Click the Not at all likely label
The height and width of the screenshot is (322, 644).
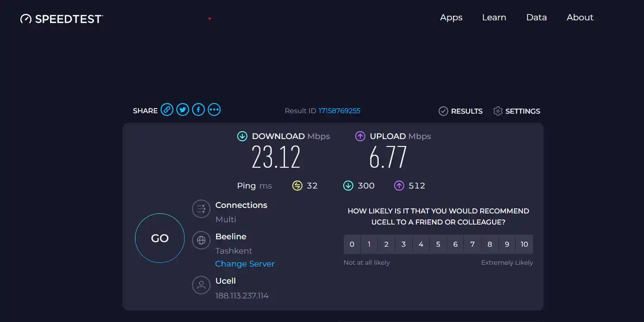[367, 262]
